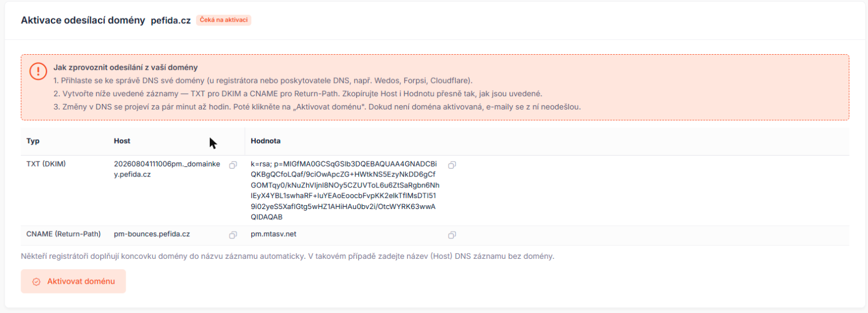The image size is (868, 313).
Task: Click the 20260804111006pm._domainkey host text
Action: (x=167, y=169)
